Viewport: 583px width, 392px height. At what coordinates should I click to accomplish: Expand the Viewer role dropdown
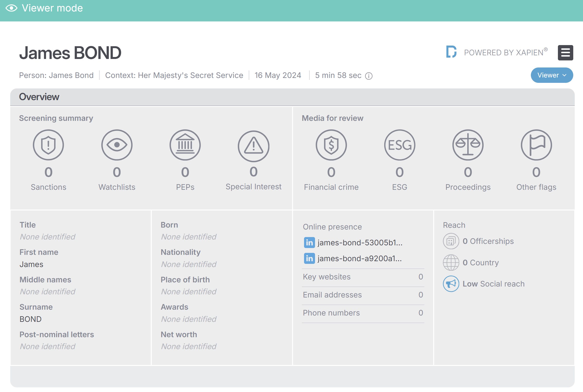[552, 75]
